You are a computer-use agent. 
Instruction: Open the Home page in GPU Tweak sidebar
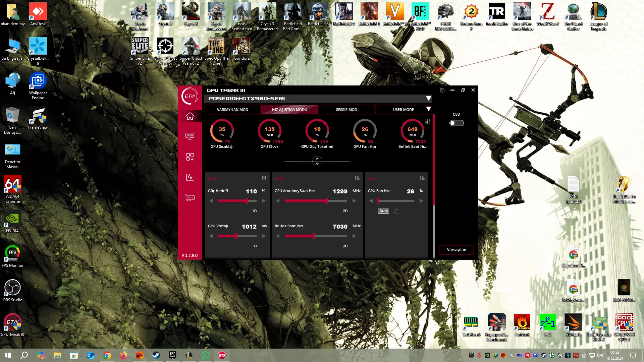pos(190,116)
